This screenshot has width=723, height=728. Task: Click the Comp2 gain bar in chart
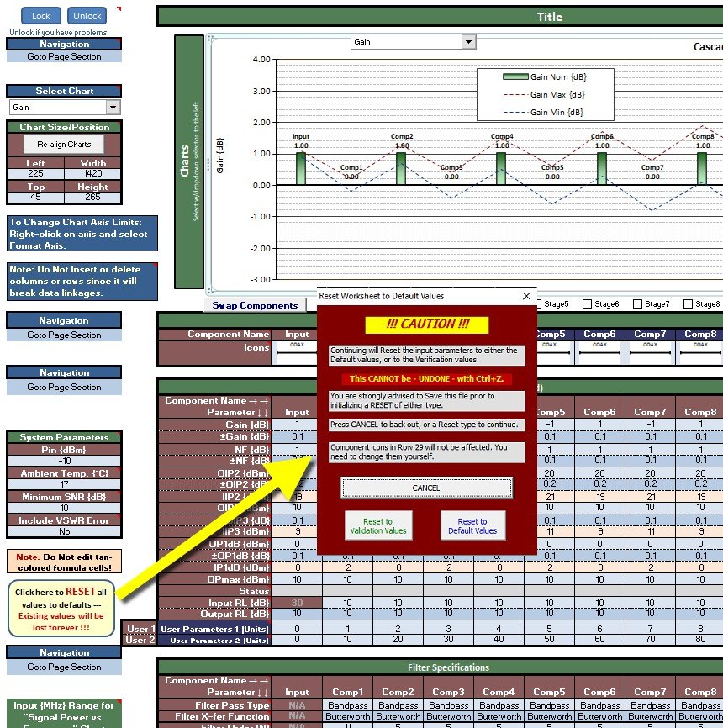tap(401, 168)
